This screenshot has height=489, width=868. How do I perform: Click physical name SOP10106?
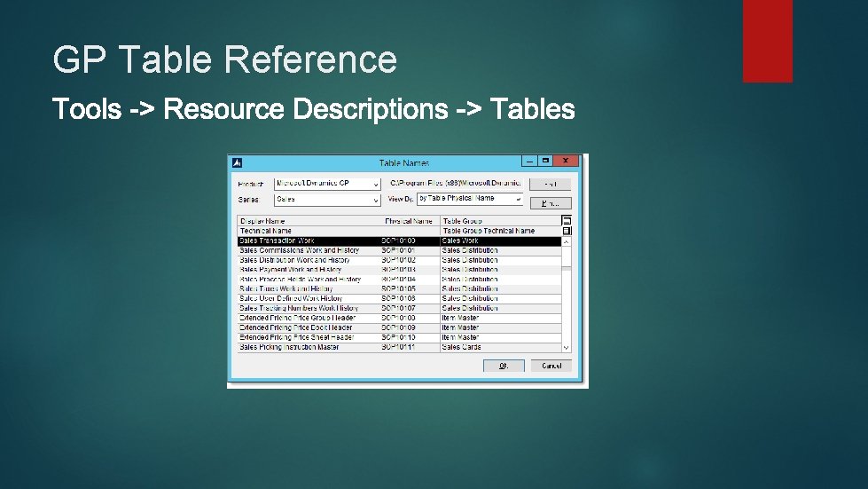[398, 298]
